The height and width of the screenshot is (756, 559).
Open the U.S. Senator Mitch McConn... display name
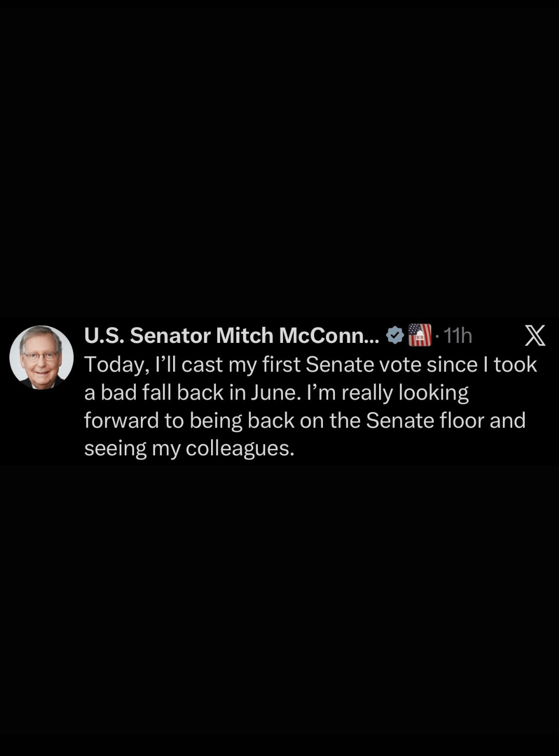(232, 336)
